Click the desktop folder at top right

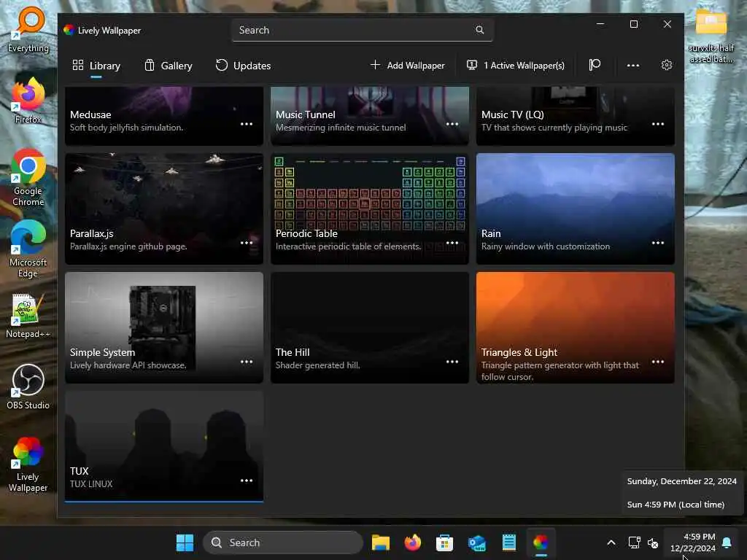[711, 36]
